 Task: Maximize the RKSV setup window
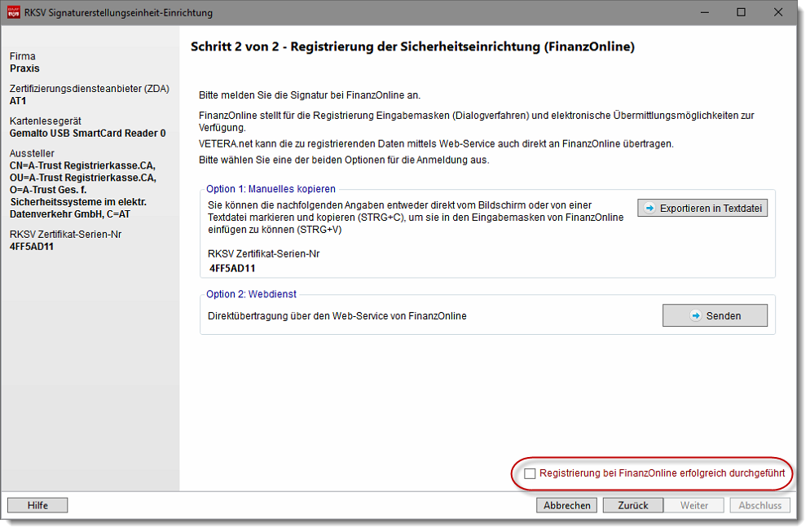pyautogui.click(x=741, y=12)
